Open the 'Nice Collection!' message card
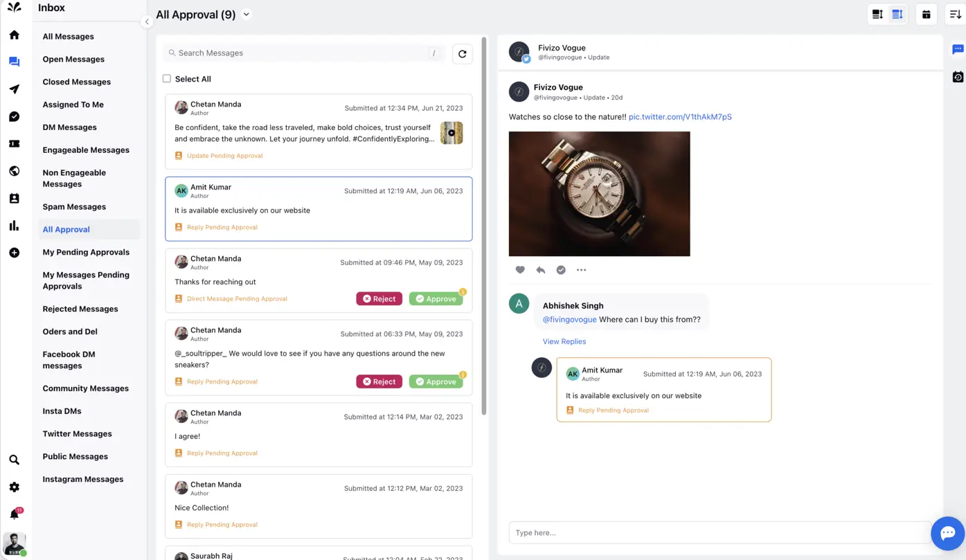The width and height of the screenshot is (966, 560). 319,506
